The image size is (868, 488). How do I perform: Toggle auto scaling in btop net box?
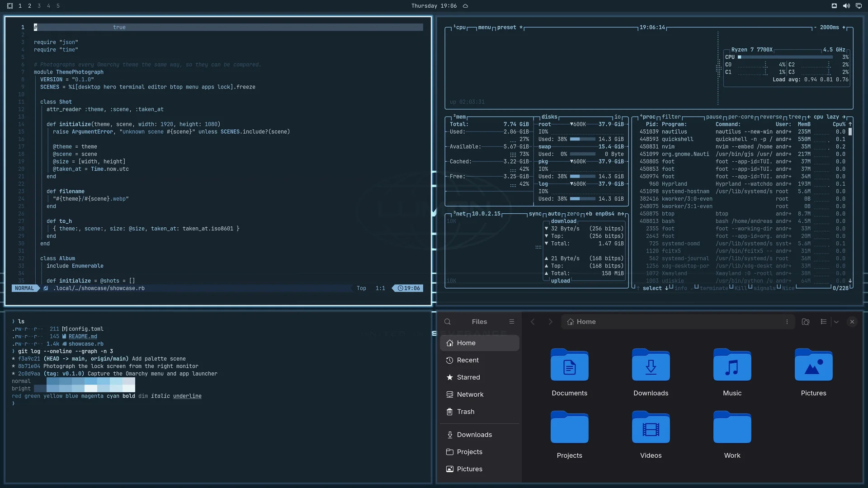(x=554, y=214)
